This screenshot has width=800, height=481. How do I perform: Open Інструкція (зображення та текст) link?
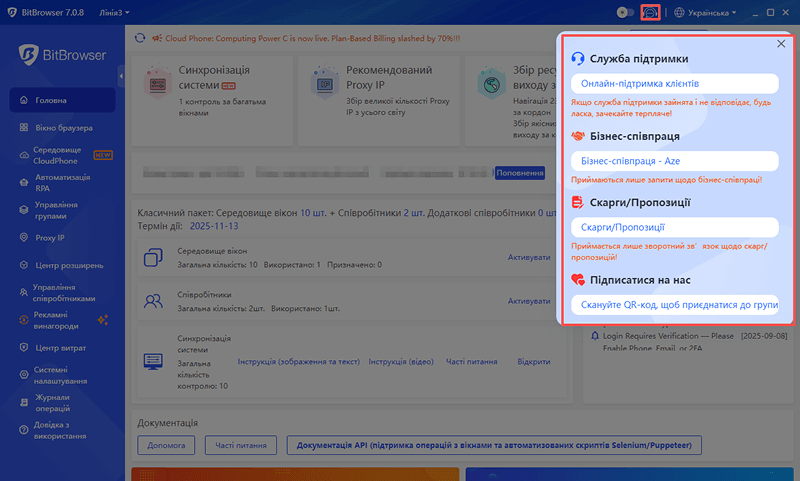coord(298,361)
